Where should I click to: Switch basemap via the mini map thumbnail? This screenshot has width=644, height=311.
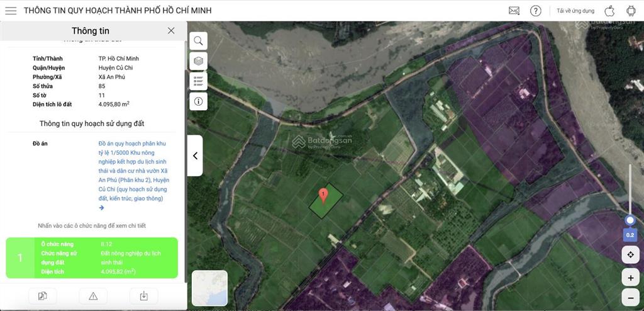click(209, 288)
